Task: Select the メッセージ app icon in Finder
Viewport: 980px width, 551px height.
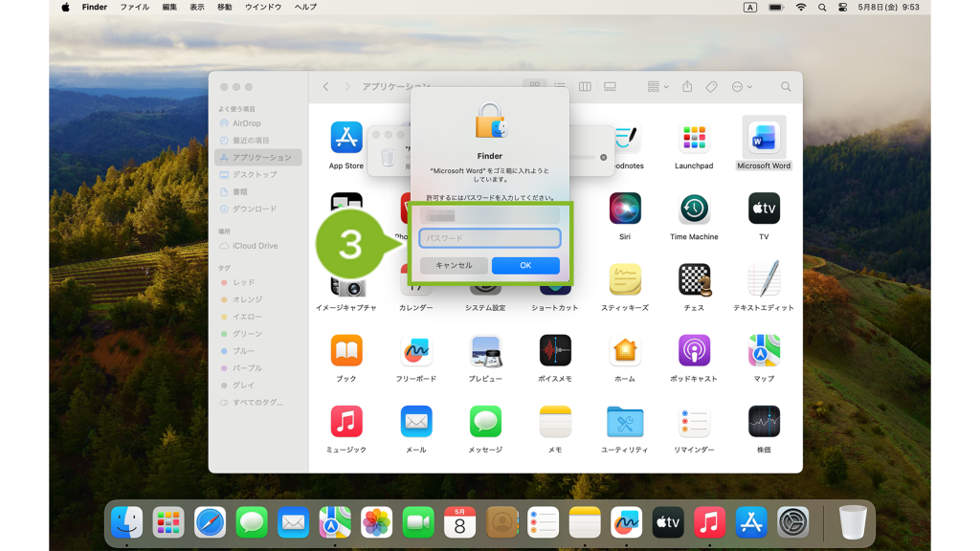Action: pyautogui.click(x=485, y=421)
